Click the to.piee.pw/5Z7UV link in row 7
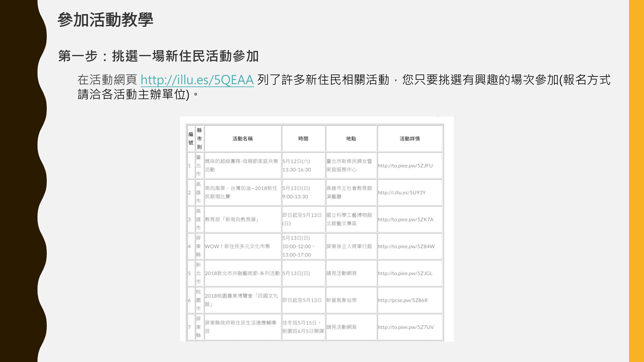644x362 pixels. coord(406,327)
